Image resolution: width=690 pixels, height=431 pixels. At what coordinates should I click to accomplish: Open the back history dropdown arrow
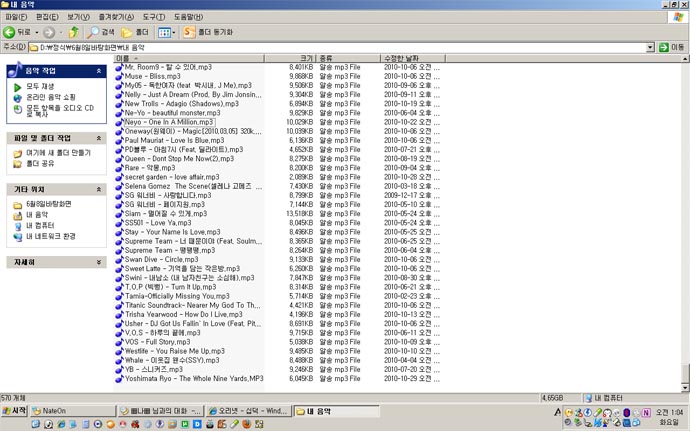37,33
